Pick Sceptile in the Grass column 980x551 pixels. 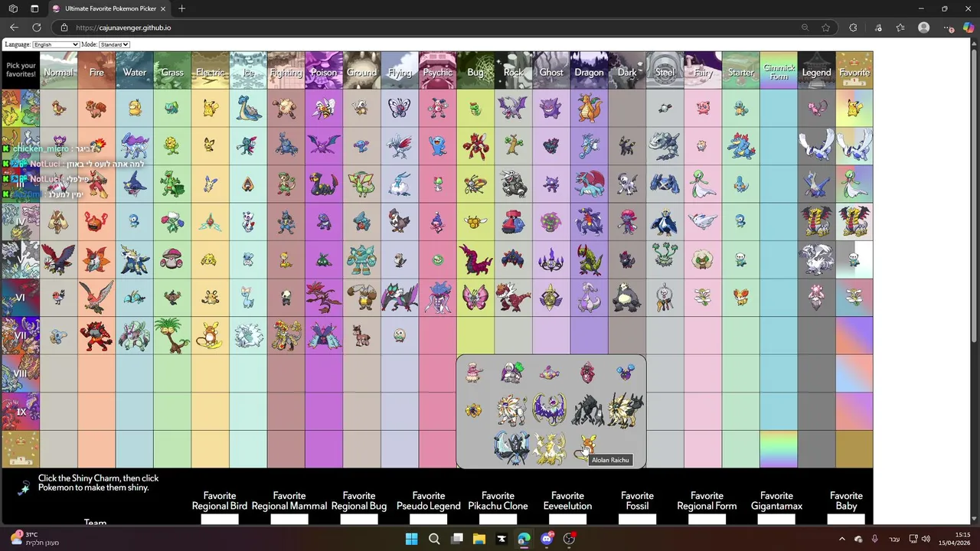pyautogui.click(x=172, y=184)
